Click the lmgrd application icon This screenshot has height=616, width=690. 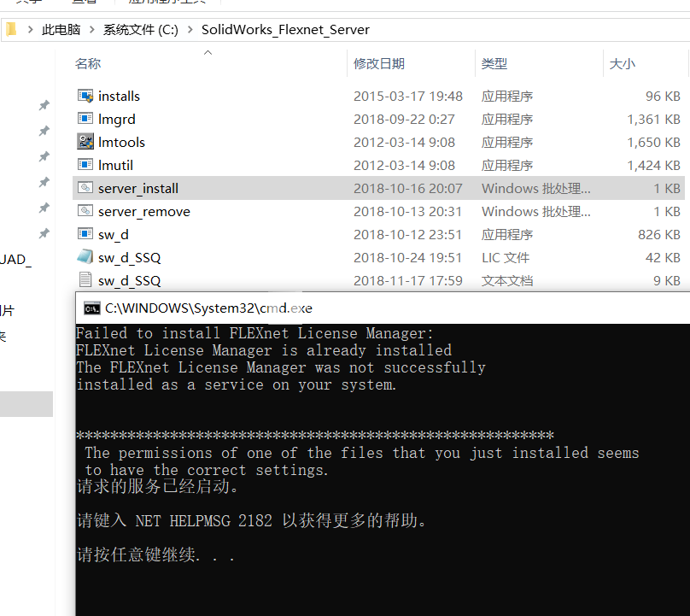pos(85,119)
